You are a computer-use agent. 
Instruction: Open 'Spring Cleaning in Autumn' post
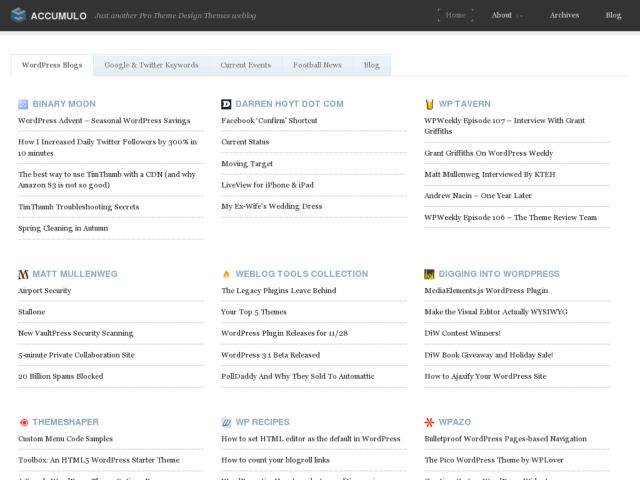63,228
